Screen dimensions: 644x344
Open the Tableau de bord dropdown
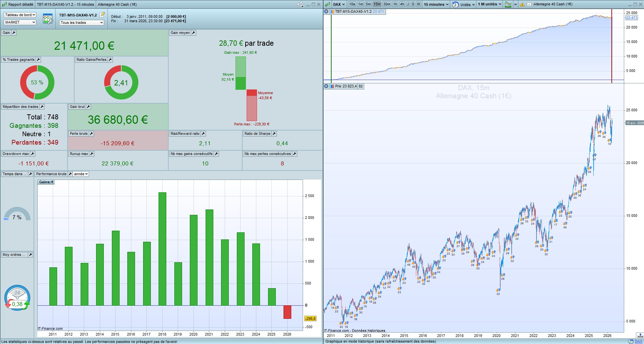[20, 15]
